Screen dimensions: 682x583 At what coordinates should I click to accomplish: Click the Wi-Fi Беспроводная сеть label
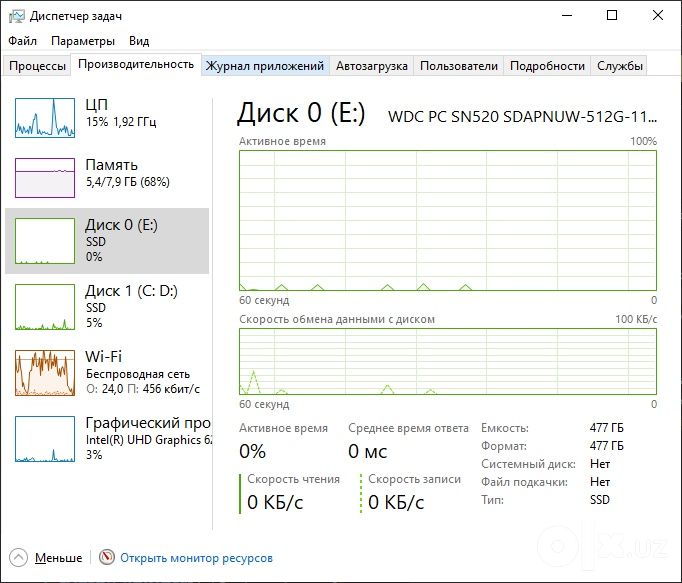click(x=137, y=374)
